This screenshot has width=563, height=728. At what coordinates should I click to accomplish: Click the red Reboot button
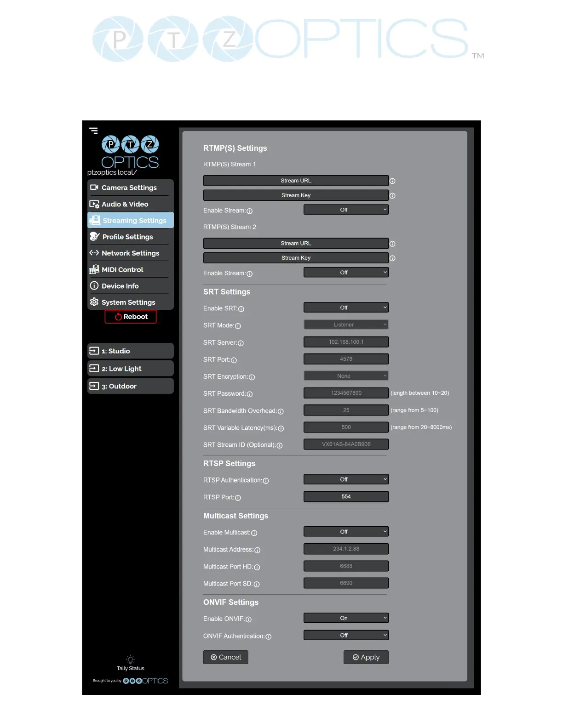pos(131,317)
